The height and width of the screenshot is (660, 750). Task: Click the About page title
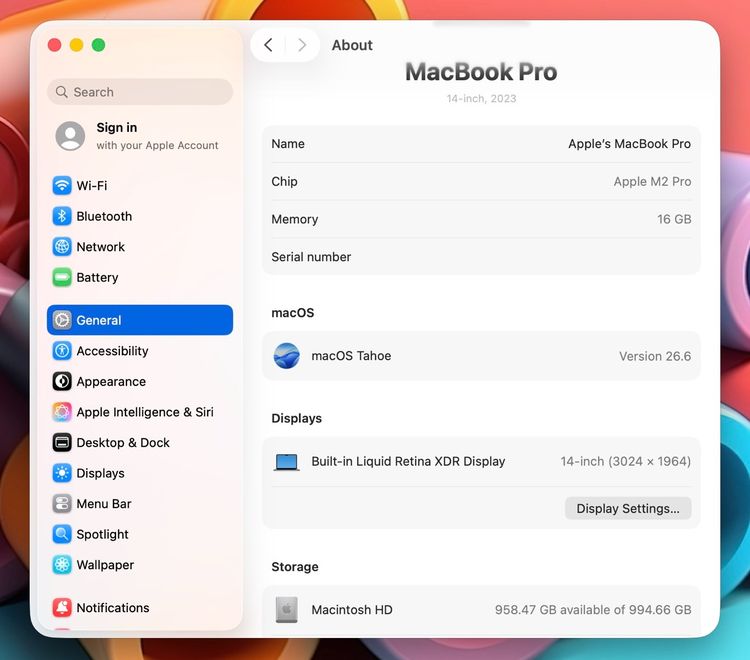[x=352, y=45]
